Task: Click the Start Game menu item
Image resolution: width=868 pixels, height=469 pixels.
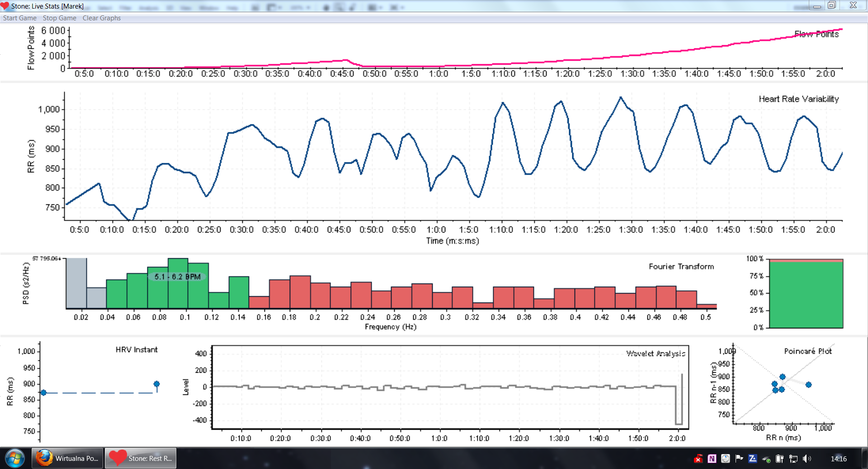Action: tap(20, 18)
